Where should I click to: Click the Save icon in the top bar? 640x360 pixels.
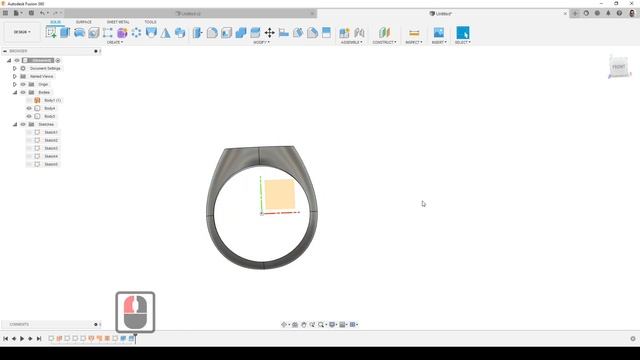31,13
